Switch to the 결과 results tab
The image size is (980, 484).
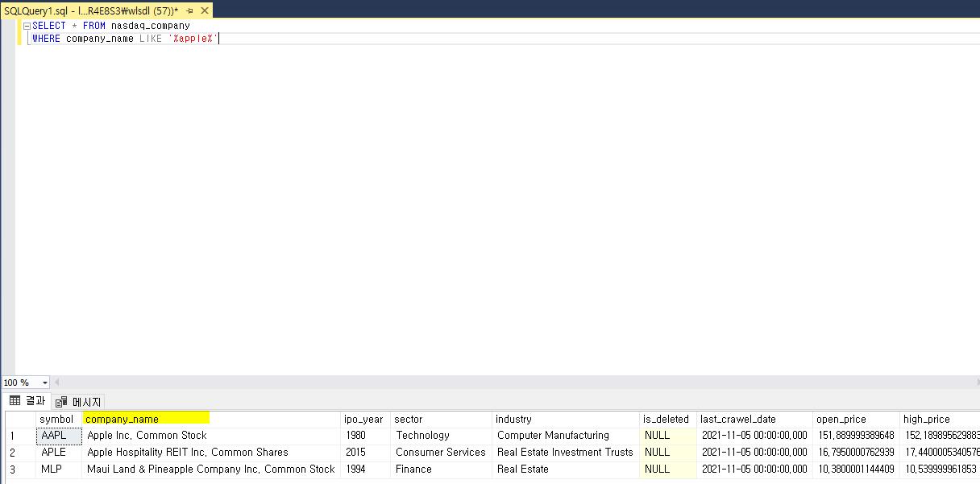coord(27,401)
